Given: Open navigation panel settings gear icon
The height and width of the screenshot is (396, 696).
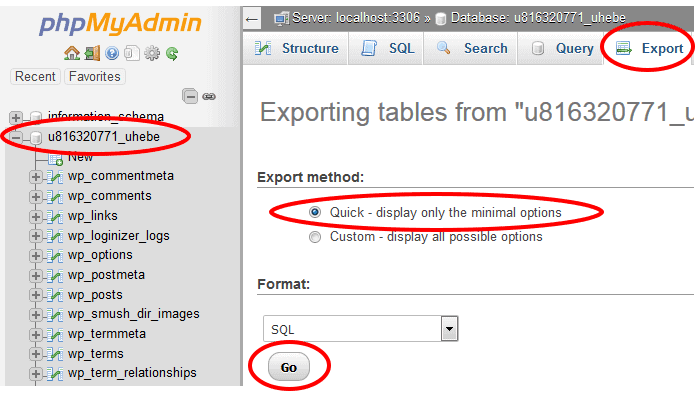Looking at the screenshot, I should 152,54.
